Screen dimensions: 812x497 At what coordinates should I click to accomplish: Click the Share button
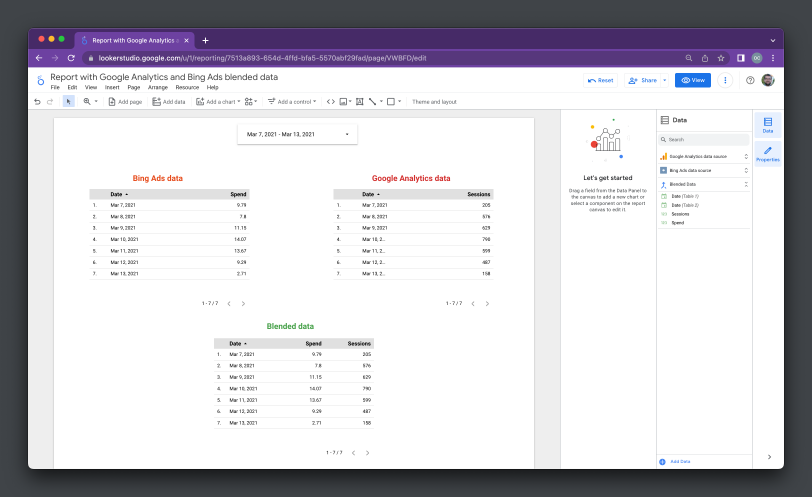coord(642,80)
